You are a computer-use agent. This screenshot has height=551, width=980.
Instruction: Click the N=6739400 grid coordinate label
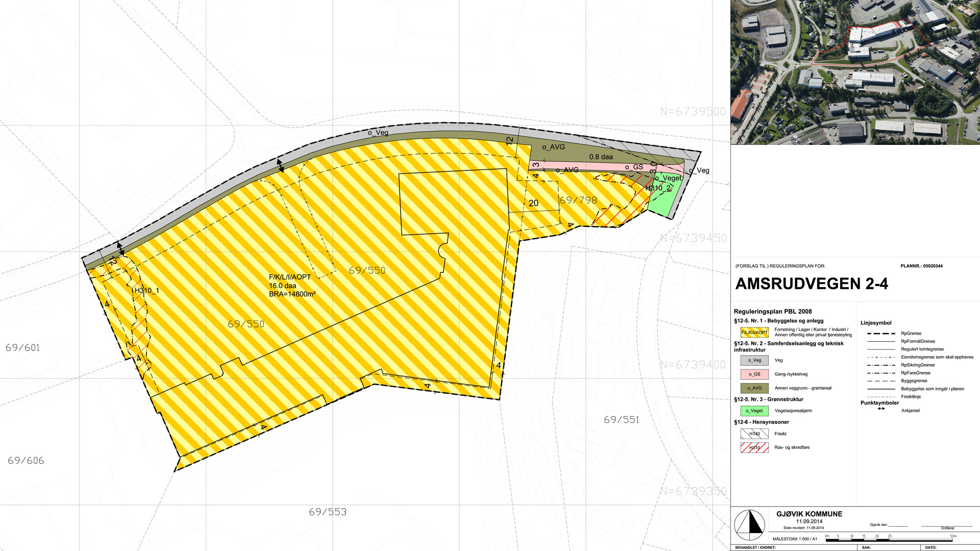(693, 364)
